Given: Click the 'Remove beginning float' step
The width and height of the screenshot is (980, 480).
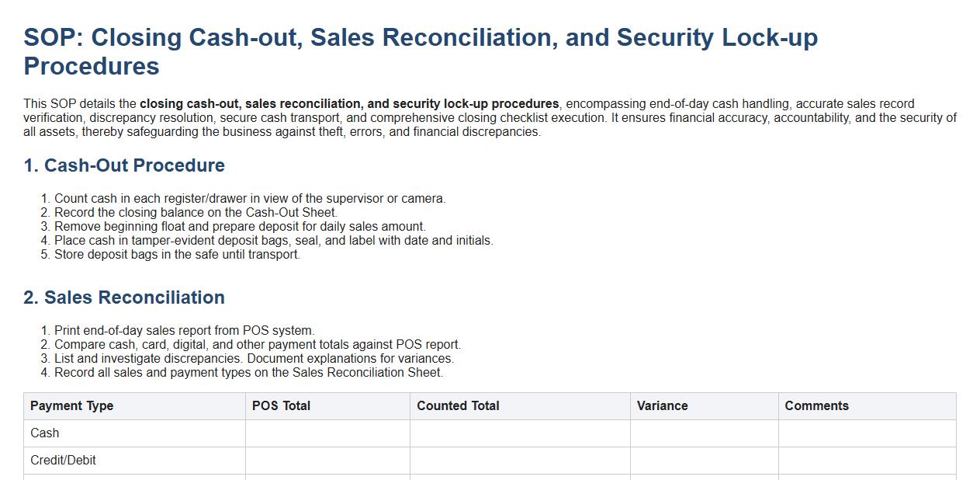Looking at the screenshot, I should [x=240, y=227].
